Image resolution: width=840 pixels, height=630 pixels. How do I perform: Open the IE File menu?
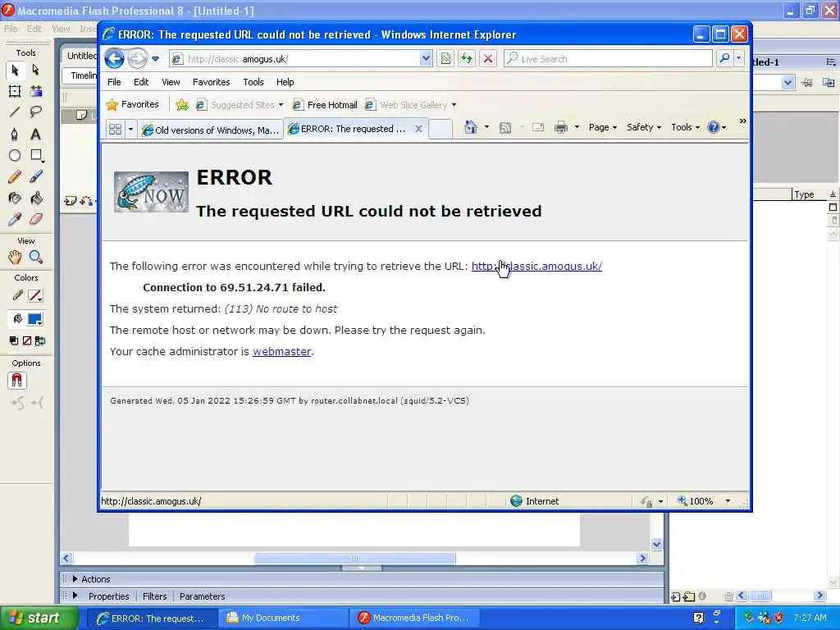point(114,82)
